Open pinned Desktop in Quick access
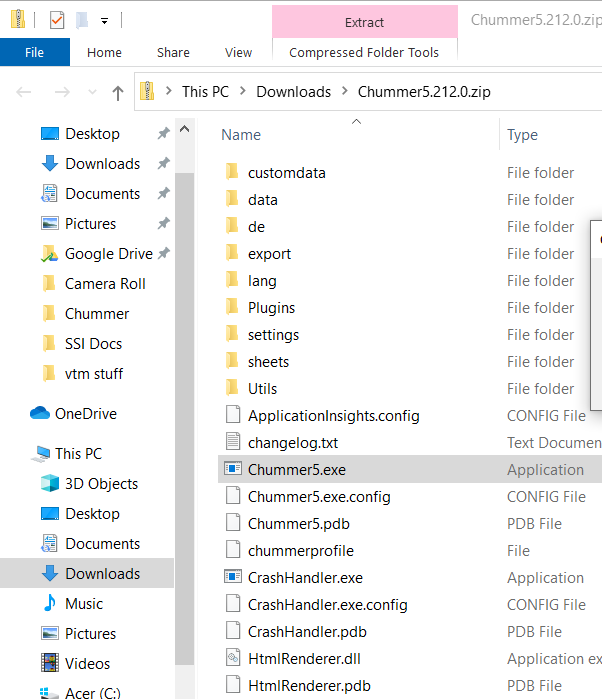 point(92,133)
